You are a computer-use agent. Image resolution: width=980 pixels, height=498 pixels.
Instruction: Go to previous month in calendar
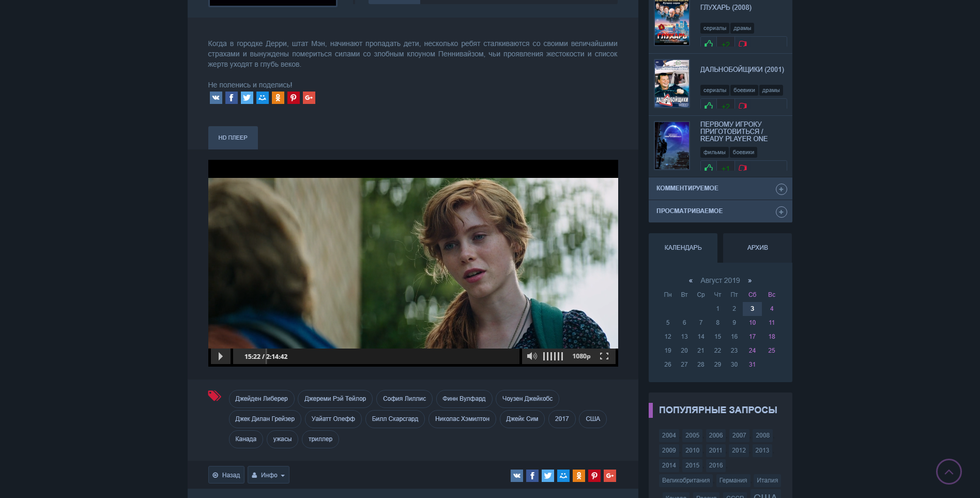click(691, 280)
